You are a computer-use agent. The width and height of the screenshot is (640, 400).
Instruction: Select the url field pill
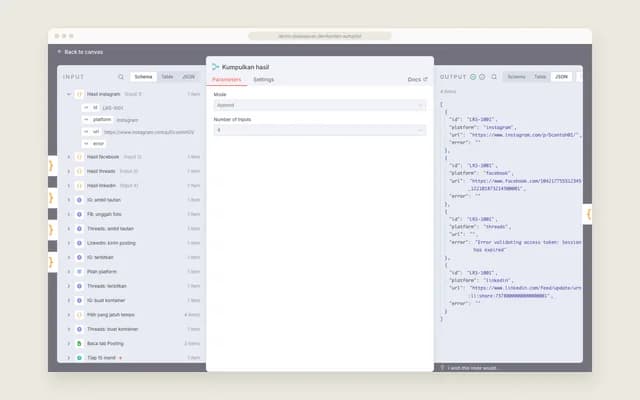click(91, 132)
